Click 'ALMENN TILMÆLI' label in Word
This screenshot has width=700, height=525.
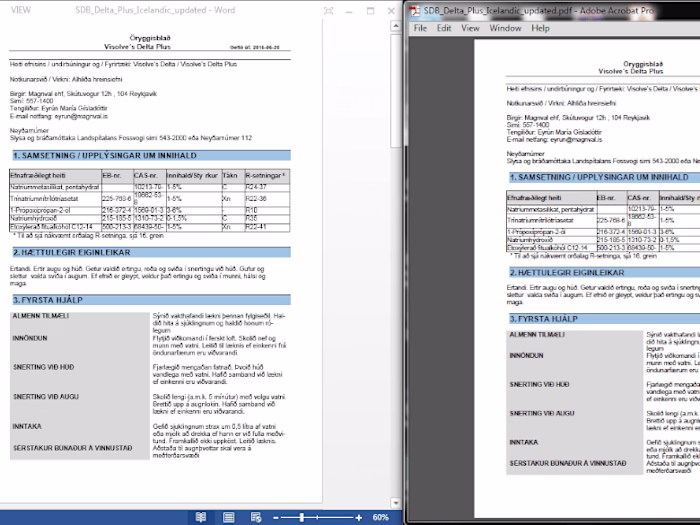[41, 316]
